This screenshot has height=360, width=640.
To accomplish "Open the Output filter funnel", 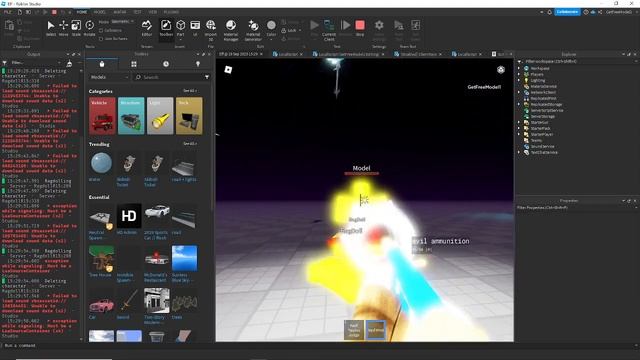I will pyautogui.click(x=4, y=63).
